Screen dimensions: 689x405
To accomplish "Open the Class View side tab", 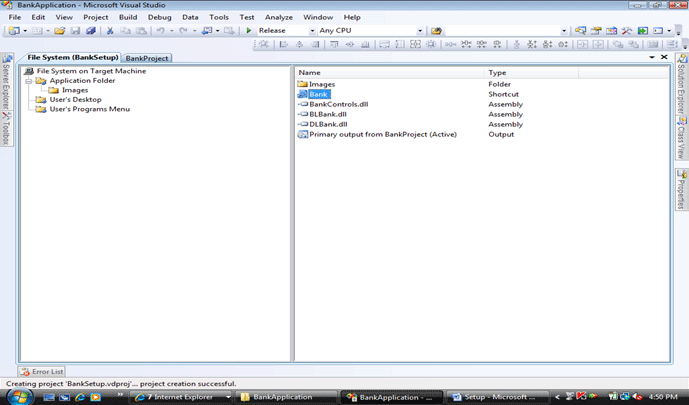I will pos(681,138).
